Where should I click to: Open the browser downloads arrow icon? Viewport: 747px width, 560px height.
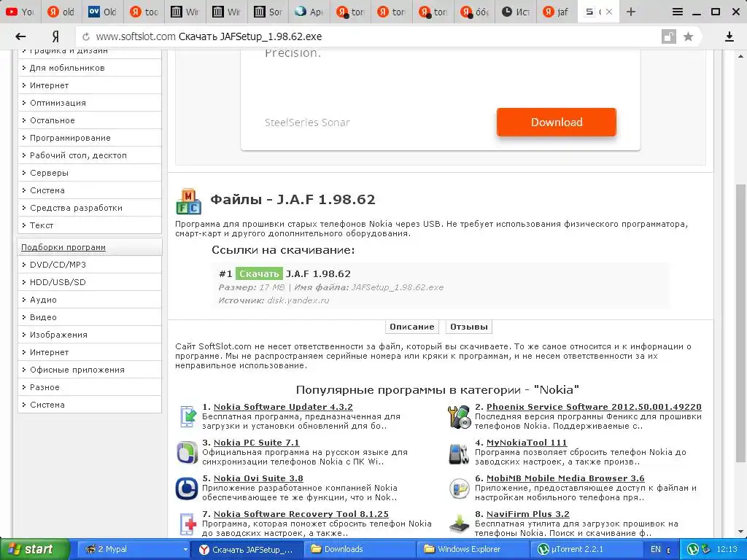[x=729, y=36]
